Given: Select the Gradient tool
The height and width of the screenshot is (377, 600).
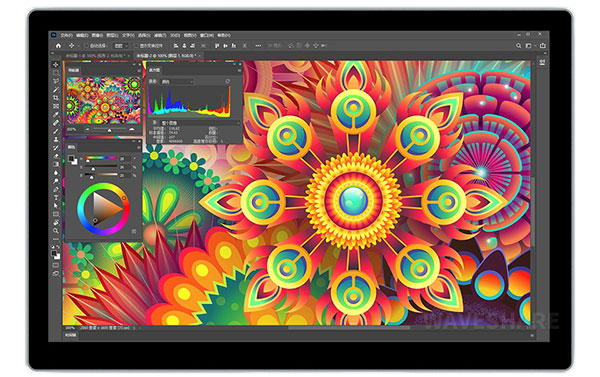Looking at the screenshot, I should (x=56, y=165).
